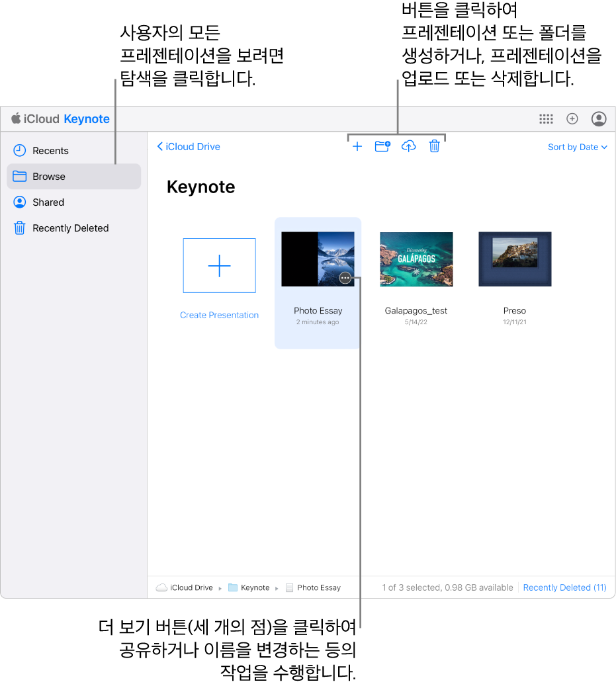Click the Create Presentation link
Image resolution: width=616 pixels, height=688 pixels.
[220, 315]
